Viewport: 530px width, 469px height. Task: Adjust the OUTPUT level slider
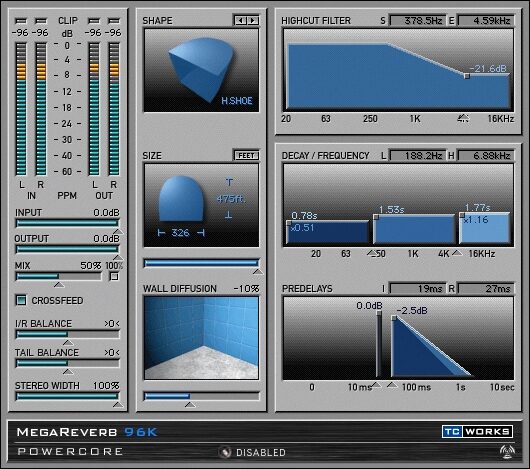point(67,249)
